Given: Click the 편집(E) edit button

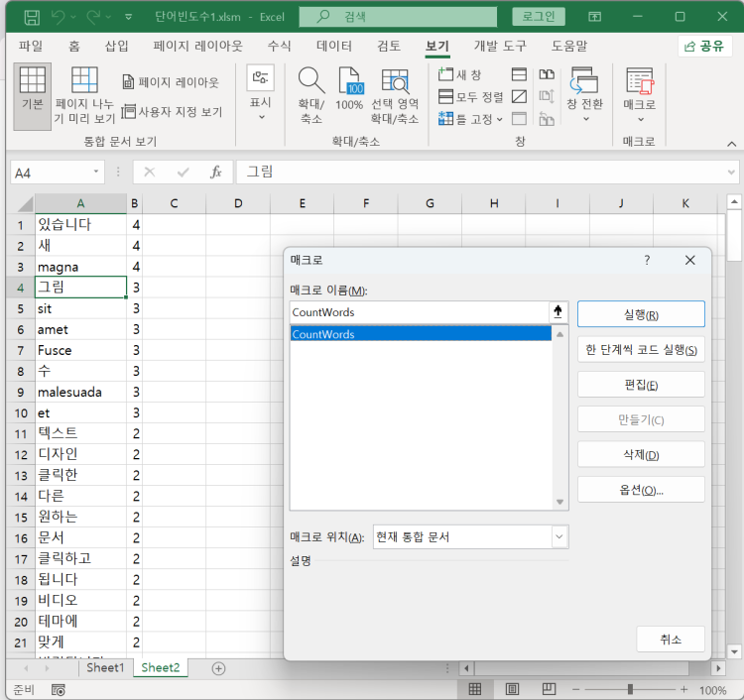Looking at the screenshot, I should [641, 385].
